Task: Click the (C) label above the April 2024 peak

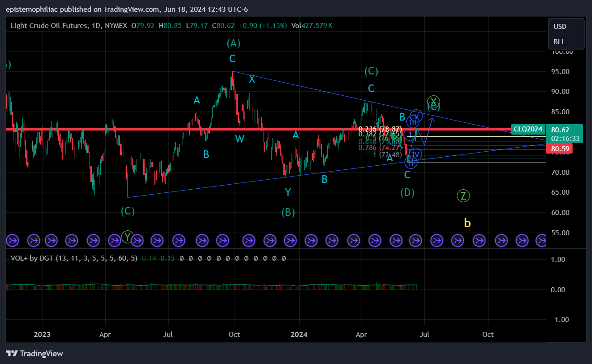Action: (x=371, y=71)
